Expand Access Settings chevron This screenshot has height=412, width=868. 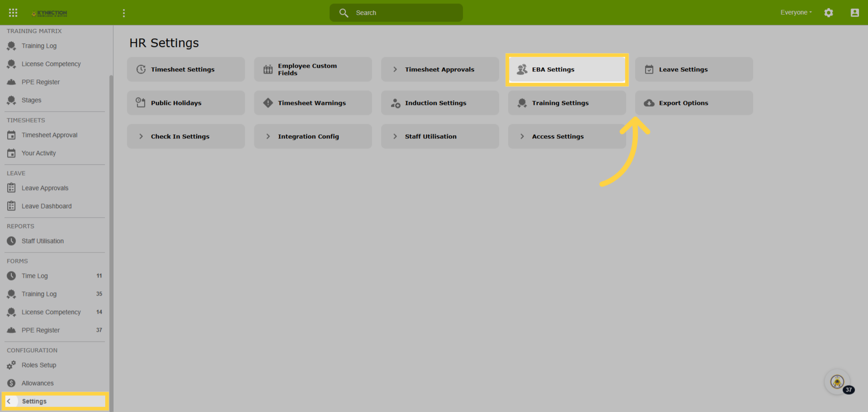[522, 136]
